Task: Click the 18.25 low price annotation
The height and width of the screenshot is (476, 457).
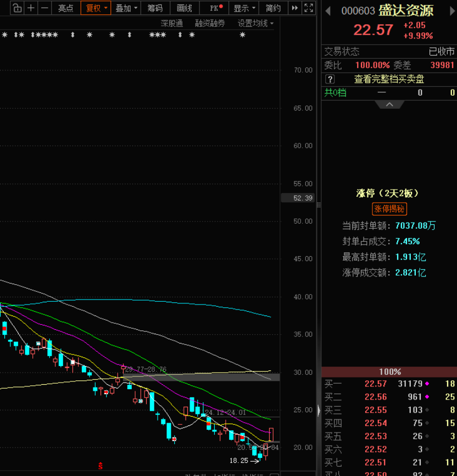Action: tap(239, 461)
